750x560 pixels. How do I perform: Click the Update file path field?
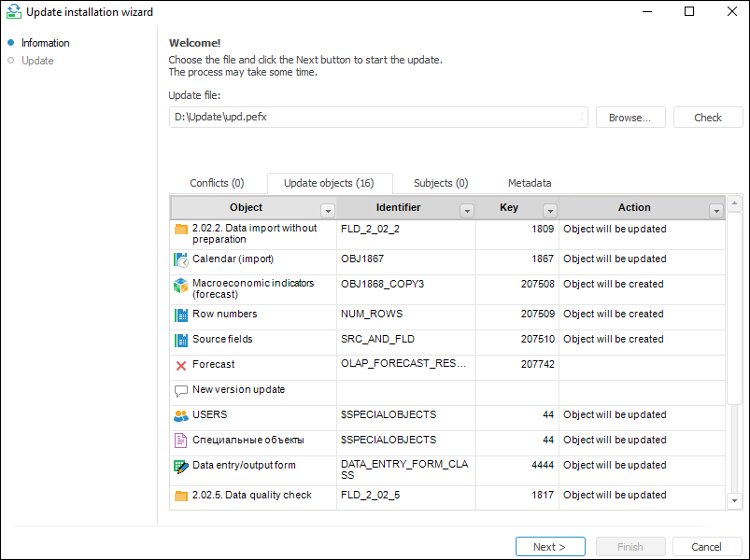[x=377, y=118]
